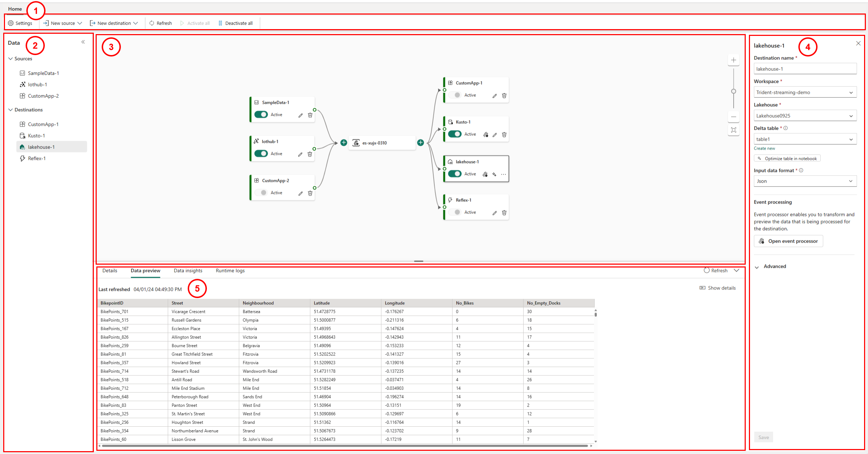Viewport: 868px width, 454px height.
Task: Click more options on lakehouse-1 node
Action: [504, 174]
